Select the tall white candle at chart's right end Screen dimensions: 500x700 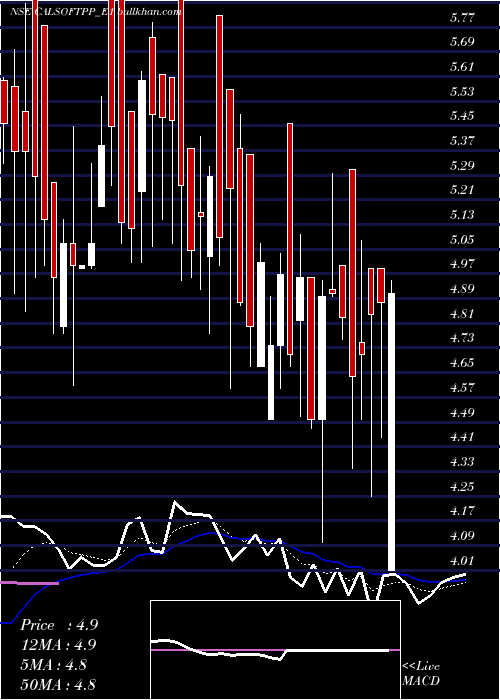coord(392,432)
